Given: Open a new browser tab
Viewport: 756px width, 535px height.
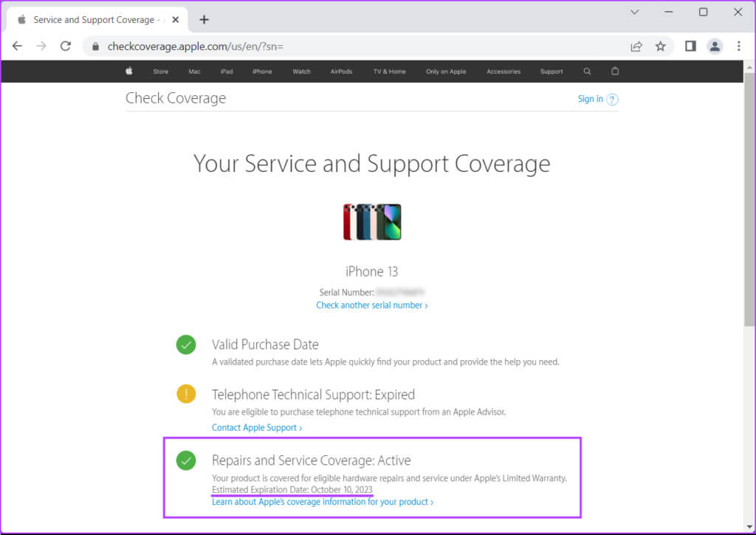Looking at the screenshot, I should pos(204,20).
